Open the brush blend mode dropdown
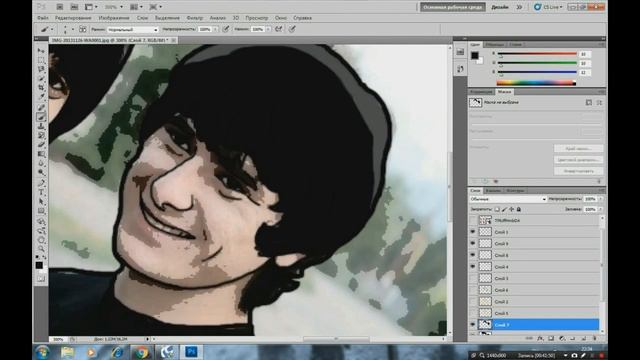The height and width of the screenshot is (360, 640). (x=133, y=29)
